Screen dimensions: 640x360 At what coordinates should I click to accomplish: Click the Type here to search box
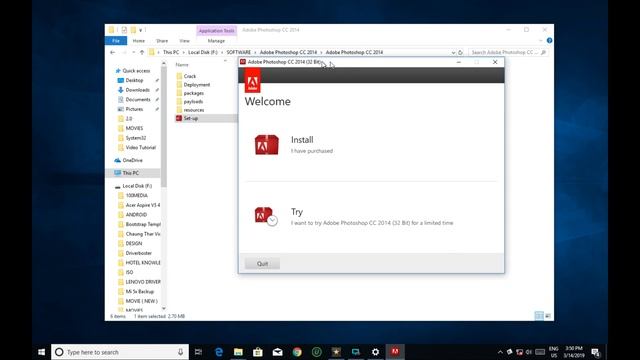coord(120,352)
